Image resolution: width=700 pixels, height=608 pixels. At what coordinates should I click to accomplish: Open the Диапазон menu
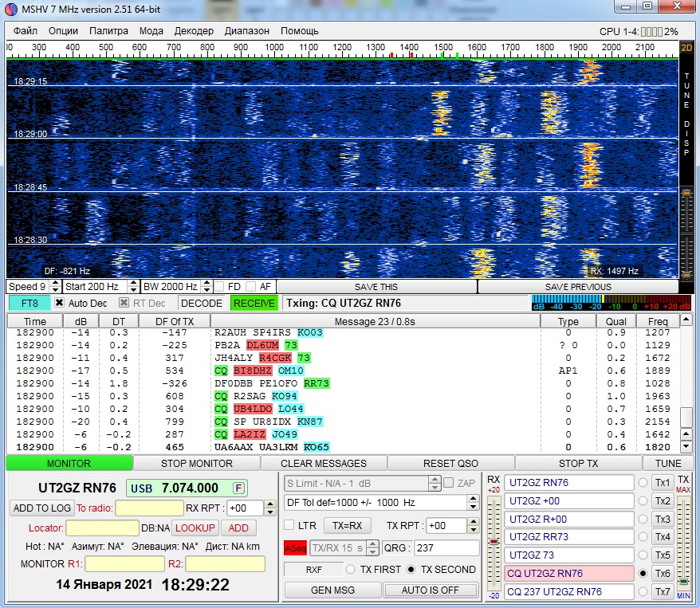click(246, 31)
